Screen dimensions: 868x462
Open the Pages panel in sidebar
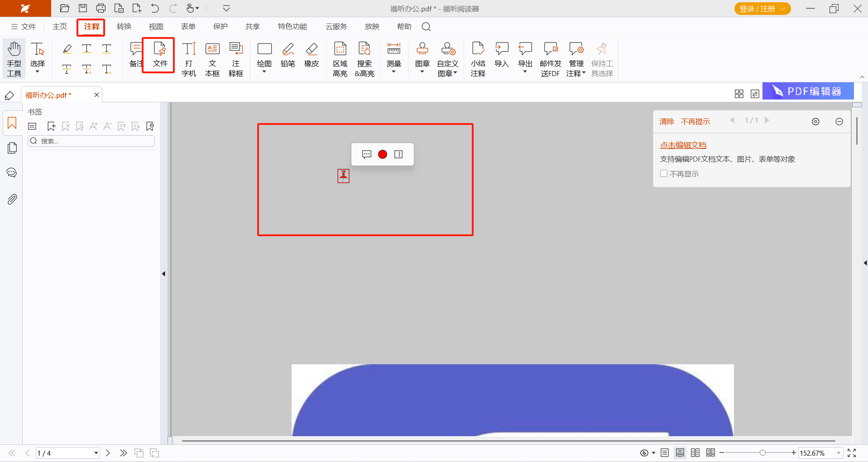(12, 148)
